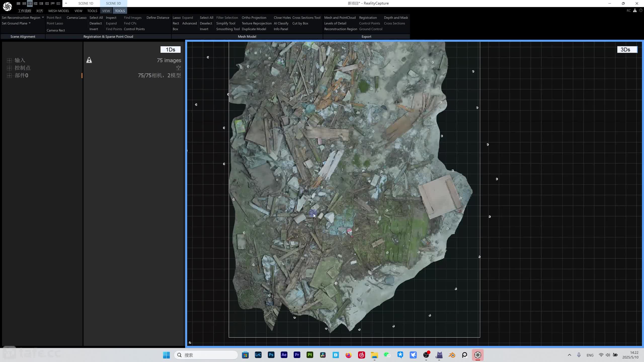The image size is (644, 362).
Task: Click Depth and Mask export
Action: coord(396,18)
